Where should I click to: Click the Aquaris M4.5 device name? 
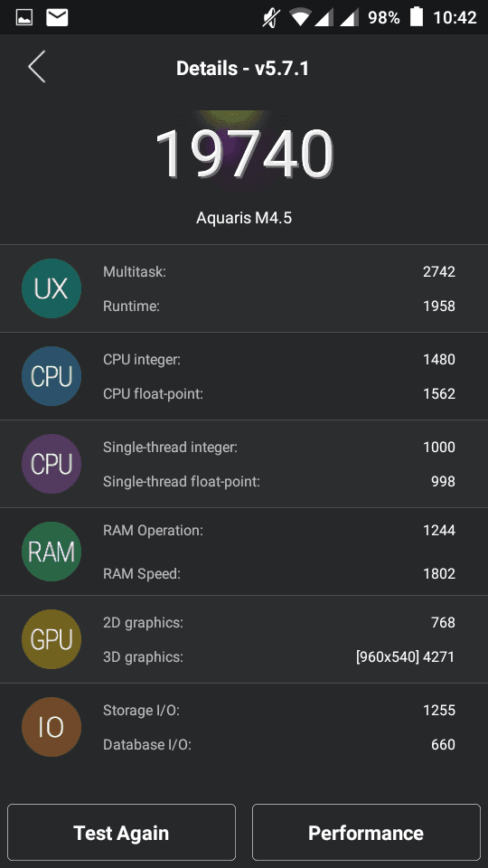coord(244,218)
